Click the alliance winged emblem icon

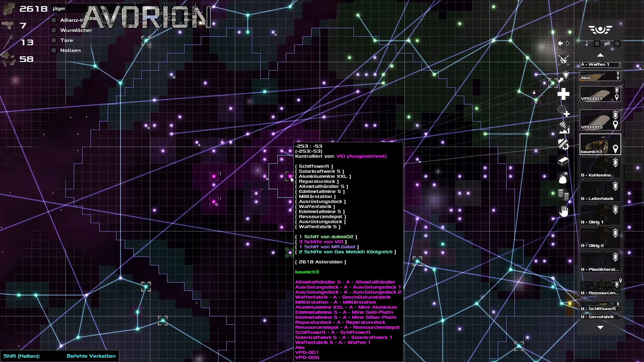click(600, 30)
